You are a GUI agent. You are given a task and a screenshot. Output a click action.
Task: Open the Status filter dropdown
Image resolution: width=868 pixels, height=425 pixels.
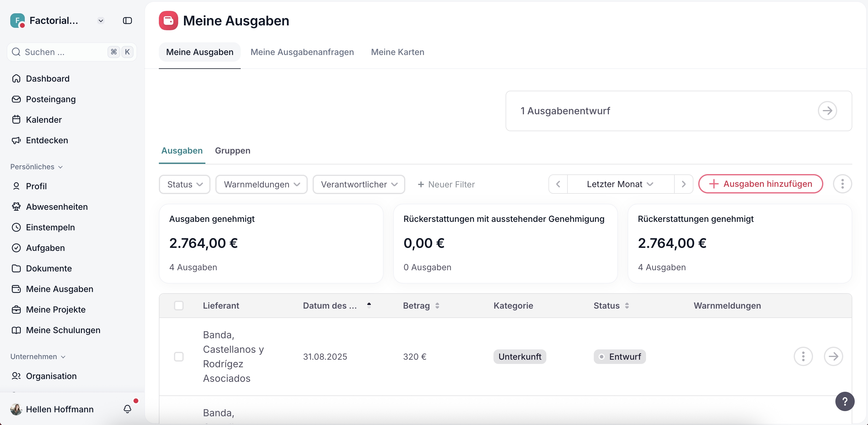(x=184, y=184)
